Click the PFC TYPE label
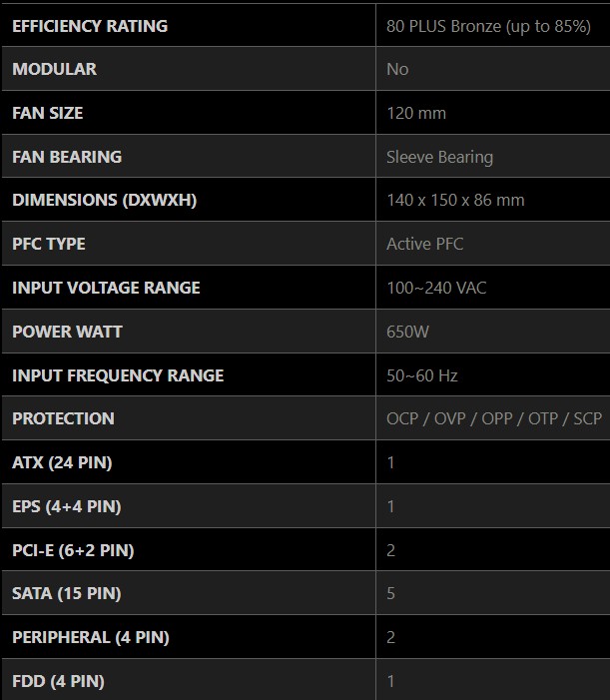The height and width of the screenshot is (700, 610). point(49,244)
